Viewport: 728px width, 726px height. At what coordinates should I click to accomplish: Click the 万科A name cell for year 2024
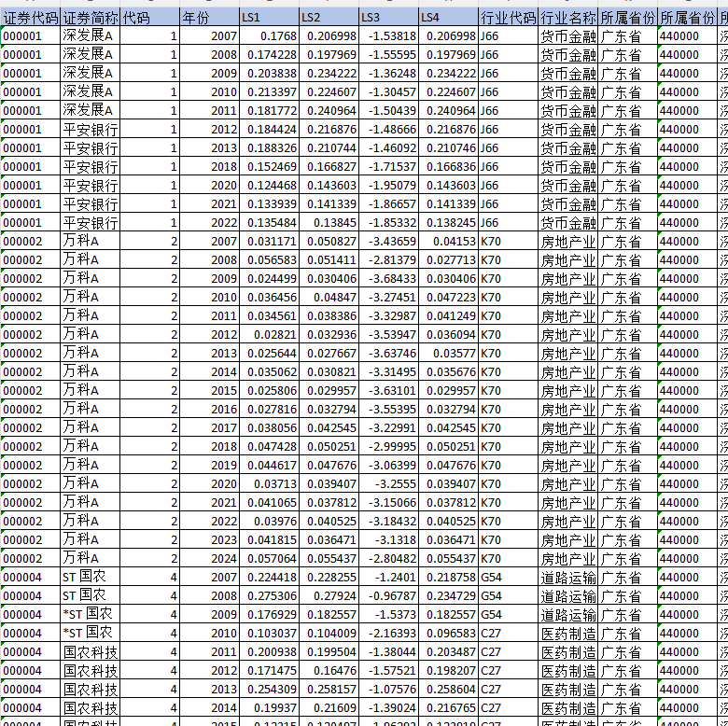click(90, 559)
